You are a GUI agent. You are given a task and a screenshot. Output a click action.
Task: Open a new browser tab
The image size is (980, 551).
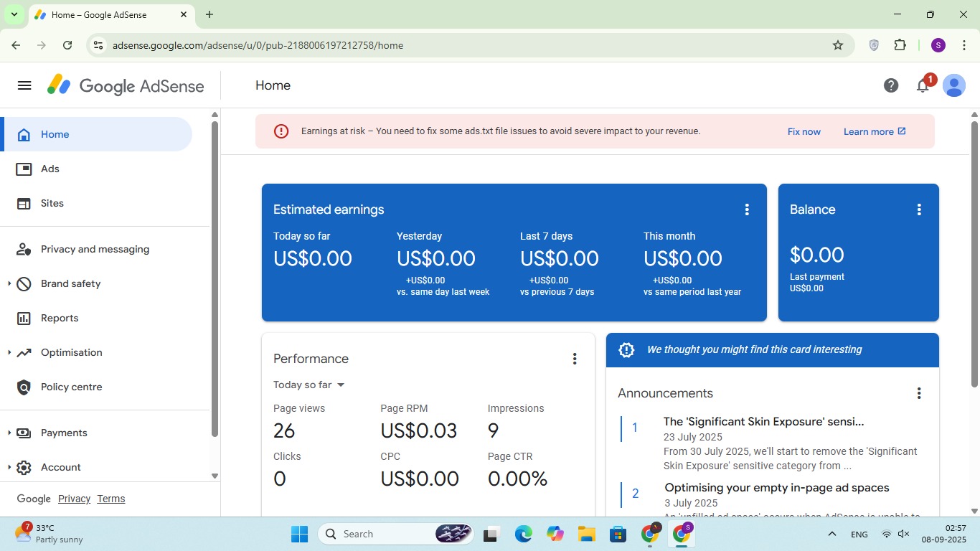[209, 14]
